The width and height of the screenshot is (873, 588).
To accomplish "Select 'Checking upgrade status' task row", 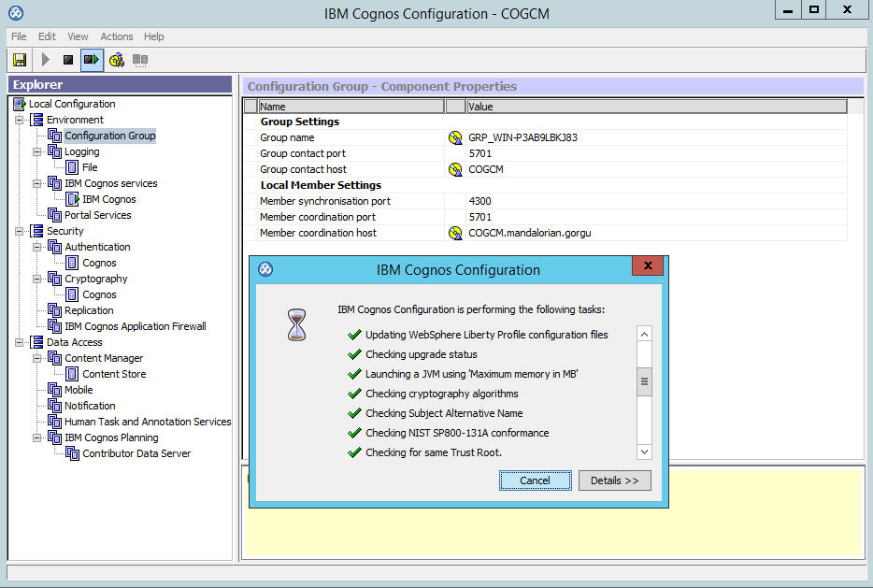I will pos(421,354).
